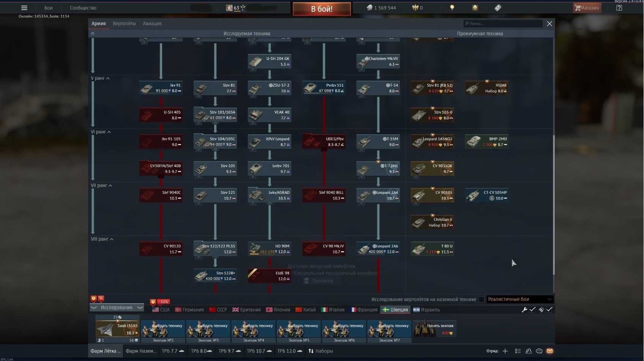The image size is (644, 361).
Task: Select VEAK 40 vehicle card
Action: coord(269,115)
